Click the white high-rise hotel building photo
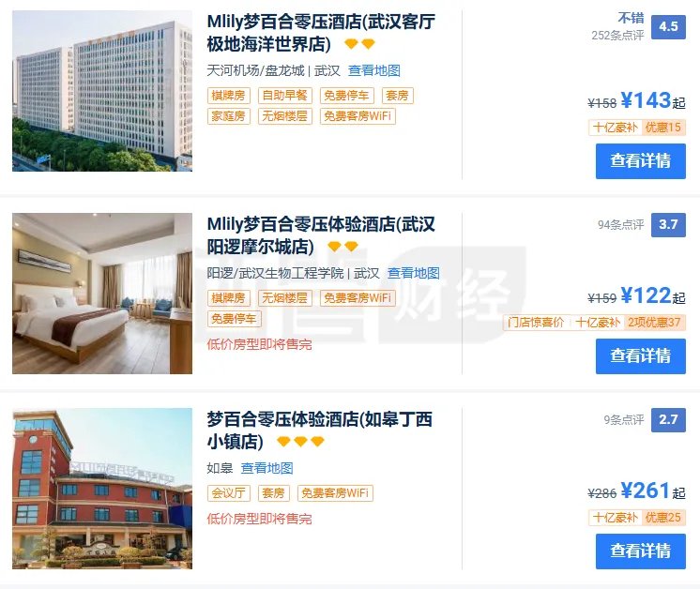The width and height of the screenshot is (700, 589). pyautogui.click(x=102, y=91)
